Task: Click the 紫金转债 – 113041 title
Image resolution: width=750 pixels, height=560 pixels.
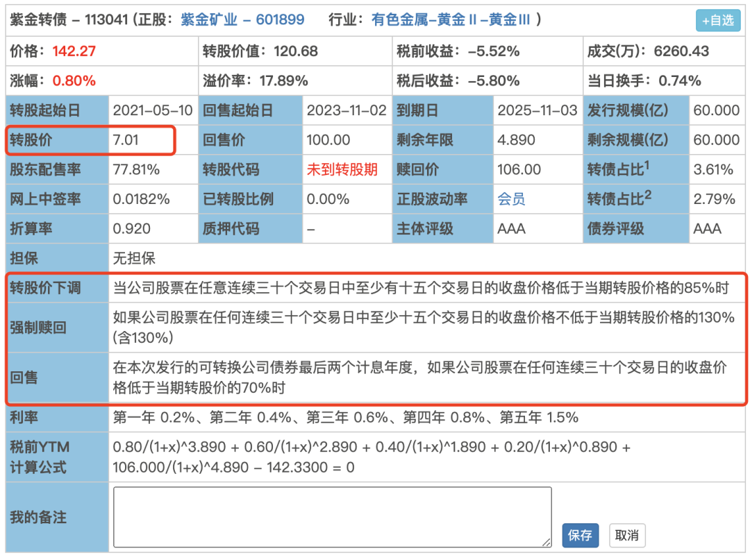Action: coord(69,19)
